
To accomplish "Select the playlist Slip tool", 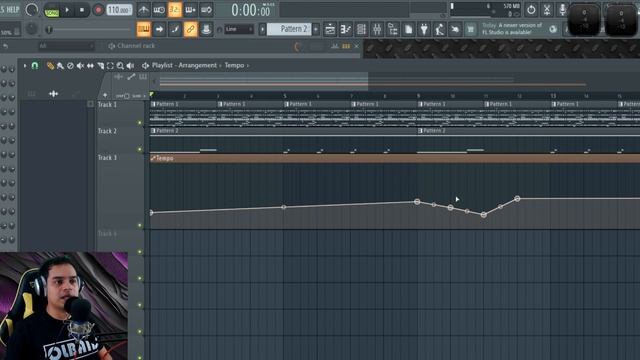I will (x=90, y=66).
